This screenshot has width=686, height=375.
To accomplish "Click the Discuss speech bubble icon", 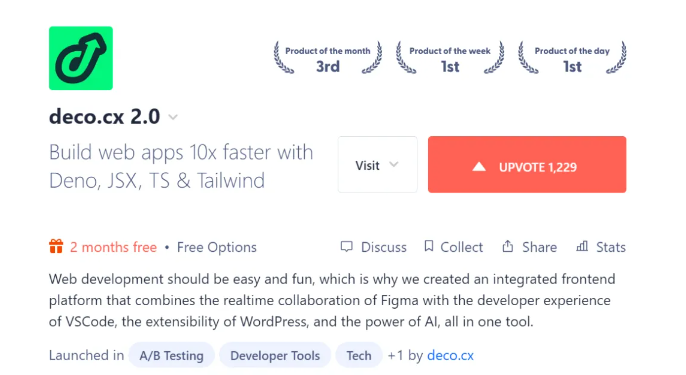I will 346,246.
